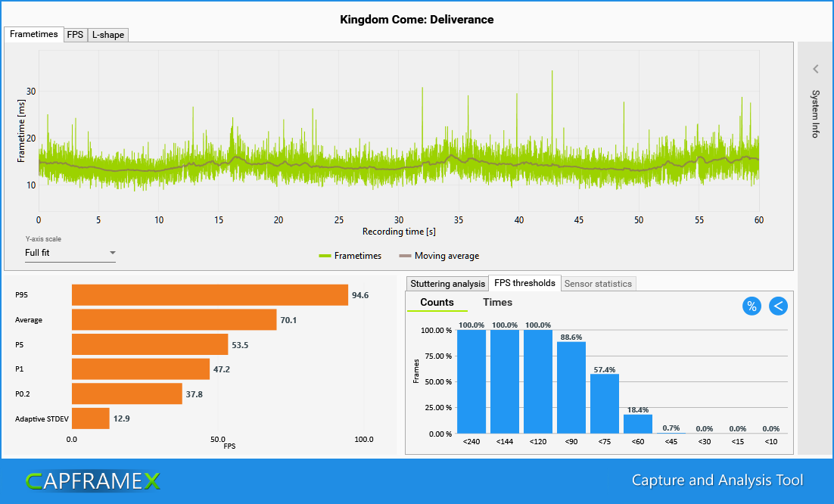Switch to the Counts view
This screenshot has width=834, height=504.
[437, 303]
